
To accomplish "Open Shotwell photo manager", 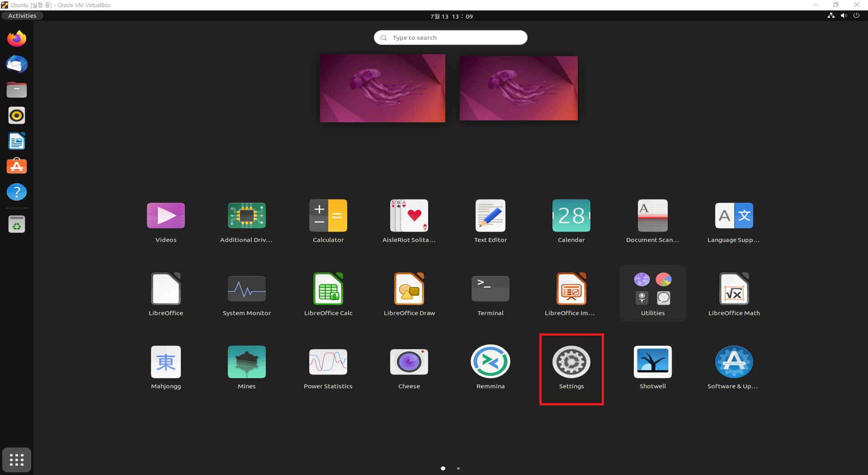I will [652, 361].
